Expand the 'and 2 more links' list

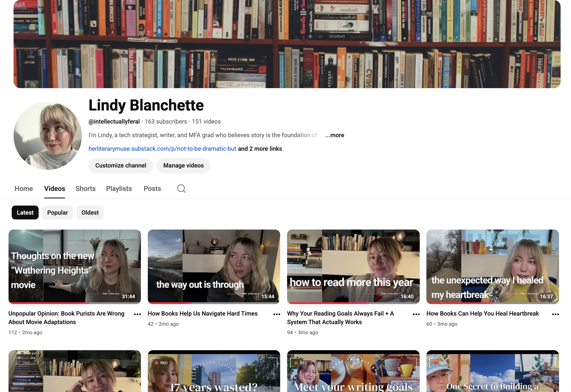260,149
